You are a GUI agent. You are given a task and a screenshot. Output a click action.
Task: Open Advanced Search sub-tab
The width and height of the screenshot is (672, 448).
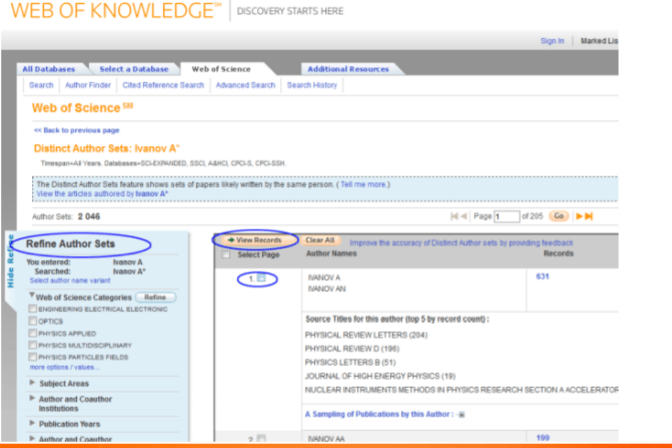(246, 85)
